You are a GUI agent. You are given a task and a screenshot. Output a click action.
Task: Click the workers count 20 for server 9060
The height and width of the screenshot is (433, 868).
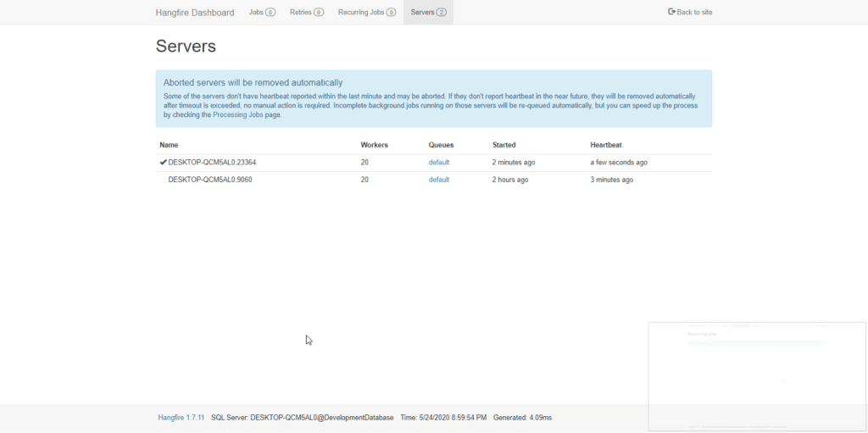point(364,180)
